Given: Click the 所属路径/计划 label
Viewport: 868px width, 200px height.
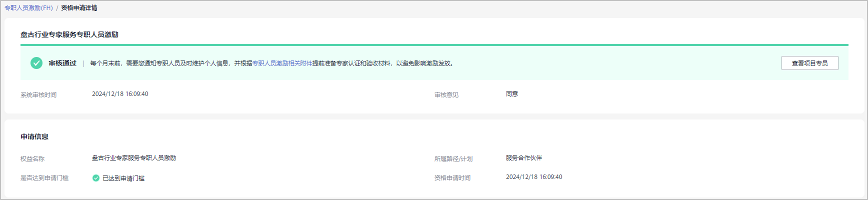Looking at the screenshot, I should point(453,159).
